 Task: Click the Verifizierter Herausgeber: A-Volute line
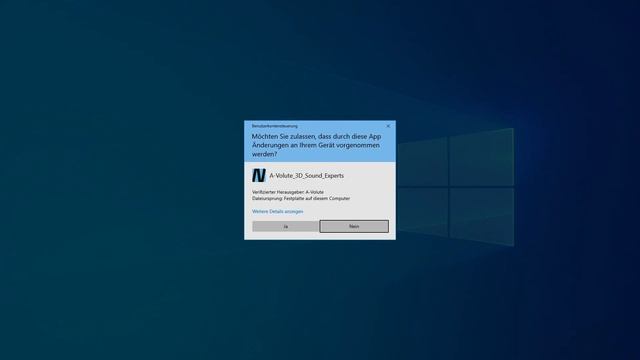(x=288, y=192)
